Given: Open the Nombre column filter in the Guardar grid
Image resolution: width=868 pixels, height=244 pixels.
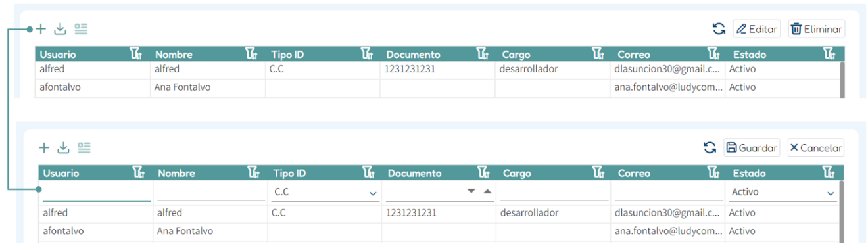Looking at the screenshot, I should (253, 173).
